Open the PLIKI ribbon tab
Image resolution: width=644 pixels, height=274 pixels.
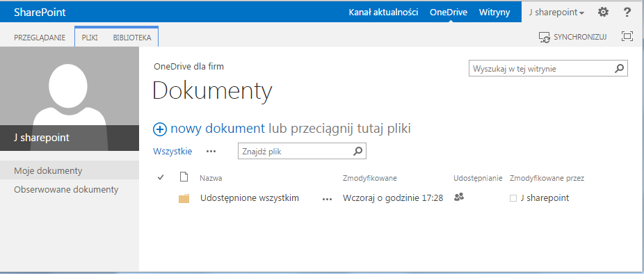click(90, 38)
